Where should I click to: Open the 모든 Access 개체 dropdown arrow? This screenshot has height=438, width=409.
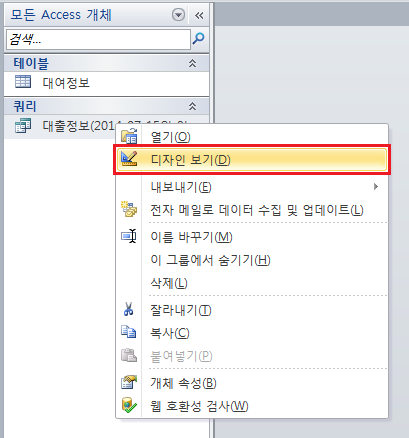(179, 15)
